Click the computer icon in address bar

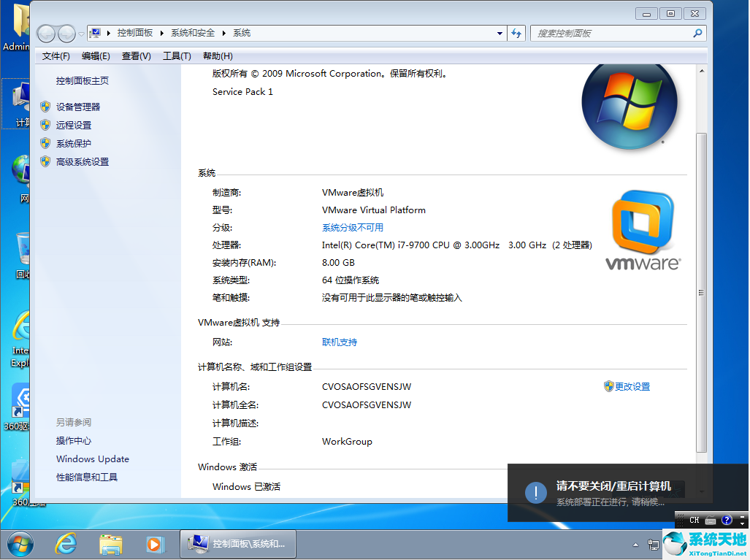[95, 33]
